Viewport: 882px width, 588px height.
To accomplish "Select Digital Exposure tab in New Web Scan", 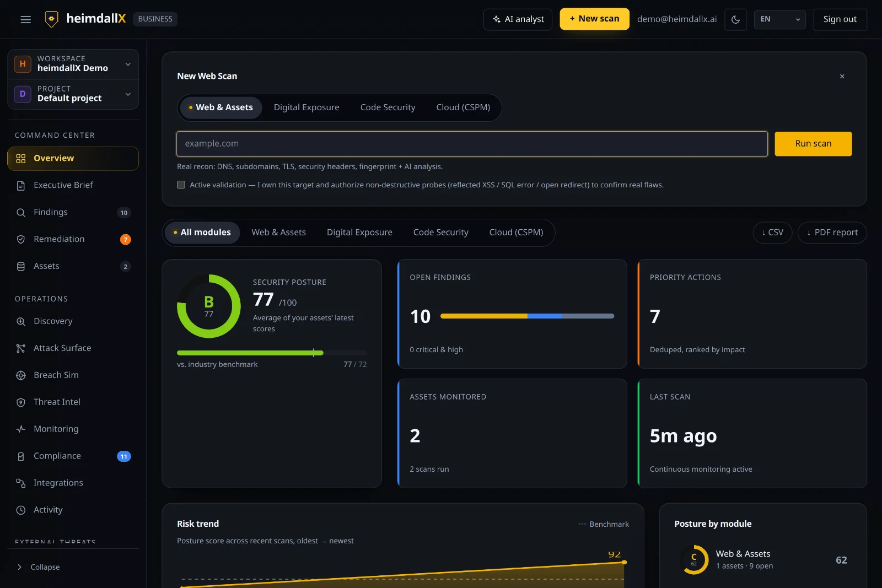I will click(306, 107).
